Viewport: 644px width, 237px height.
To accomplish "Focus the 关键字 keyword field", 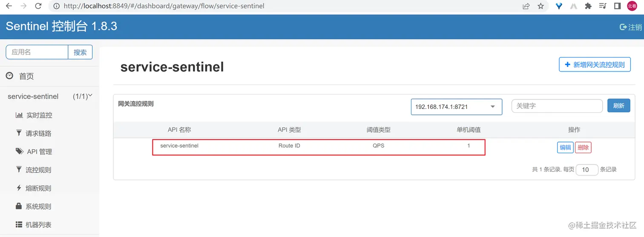I will [557, 106].
